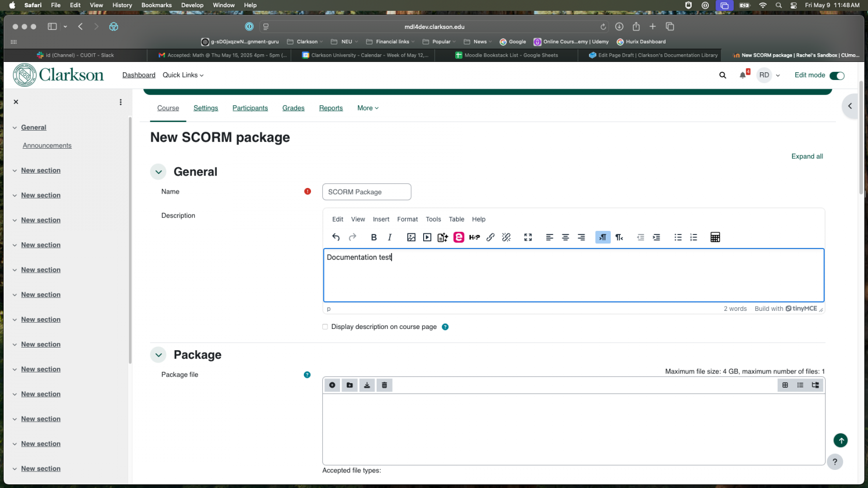Image resolution: width=868 pixels, height=488 pixels.
Task: Open Safari History menu
Action: coord(122,5)
